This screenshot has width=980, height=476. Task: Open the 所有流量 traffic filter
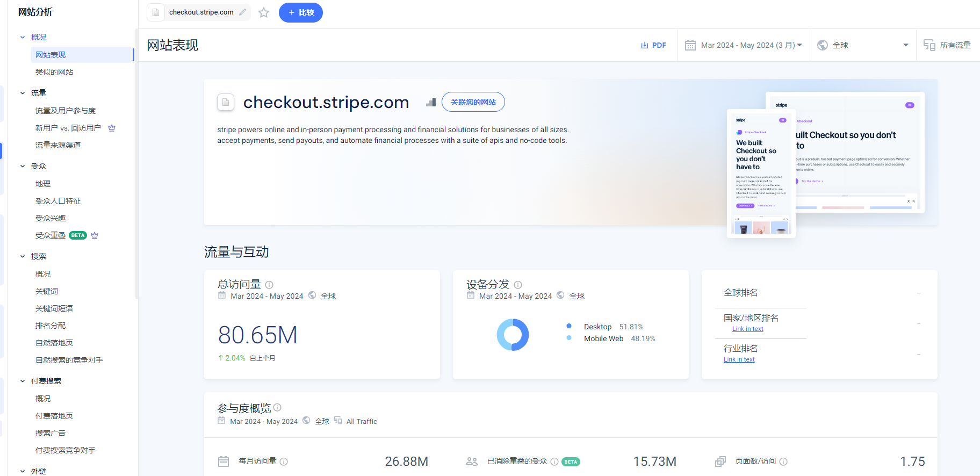click(x=947, y=45)
